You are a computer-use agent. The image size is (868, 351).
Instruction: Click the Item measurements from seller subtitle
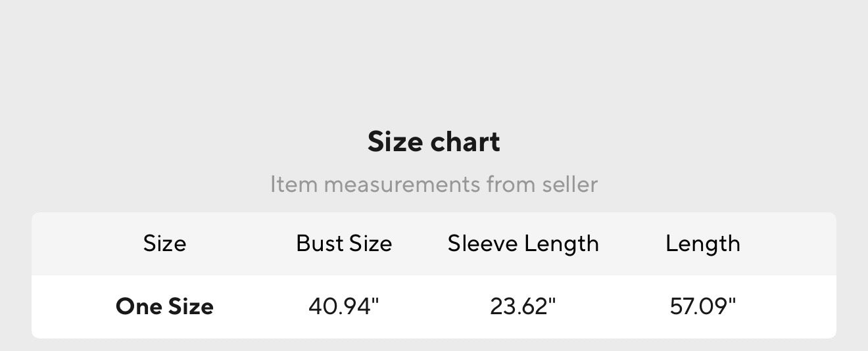click(x=433, y=184)
